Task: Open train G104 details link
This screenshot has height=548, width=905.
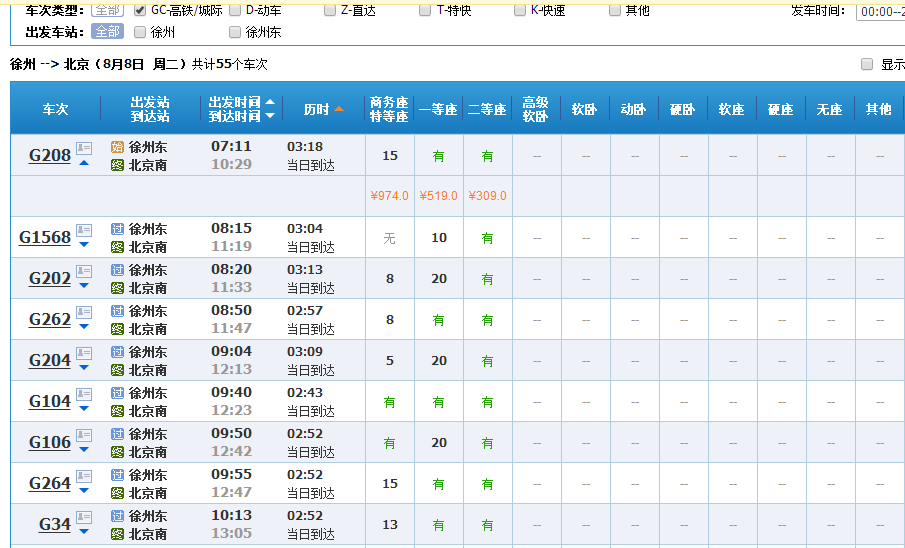Action: pos(50,401)
